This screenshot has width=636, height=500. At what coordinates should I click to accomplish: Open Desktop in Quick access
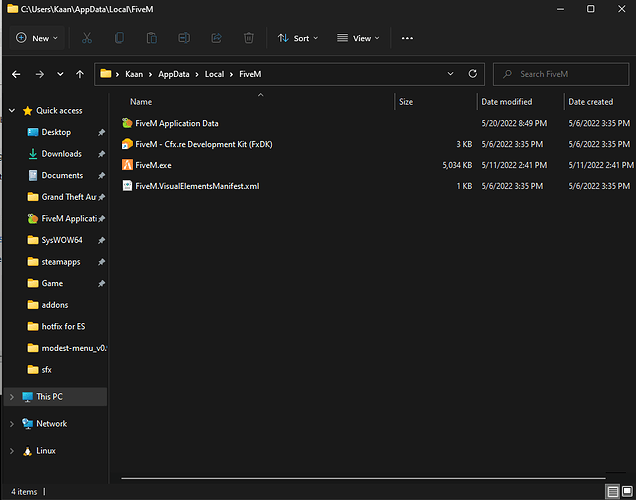pos(56,132)
